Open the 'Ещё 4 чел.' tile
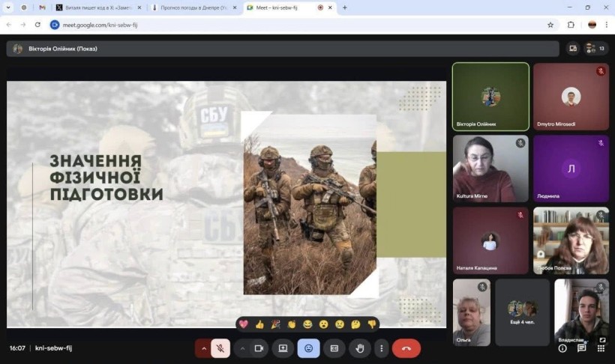The image size is (615, 364). tap(523, 312)
